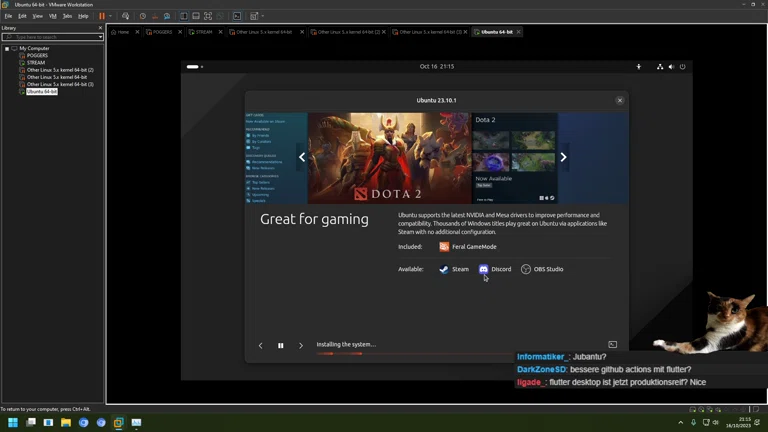Click the Steam app icon

click(444, 269)
